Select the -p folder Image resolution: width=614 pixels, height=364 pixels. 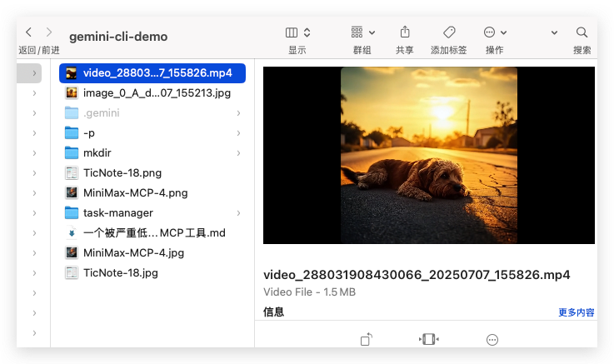(x=152, y=133)
